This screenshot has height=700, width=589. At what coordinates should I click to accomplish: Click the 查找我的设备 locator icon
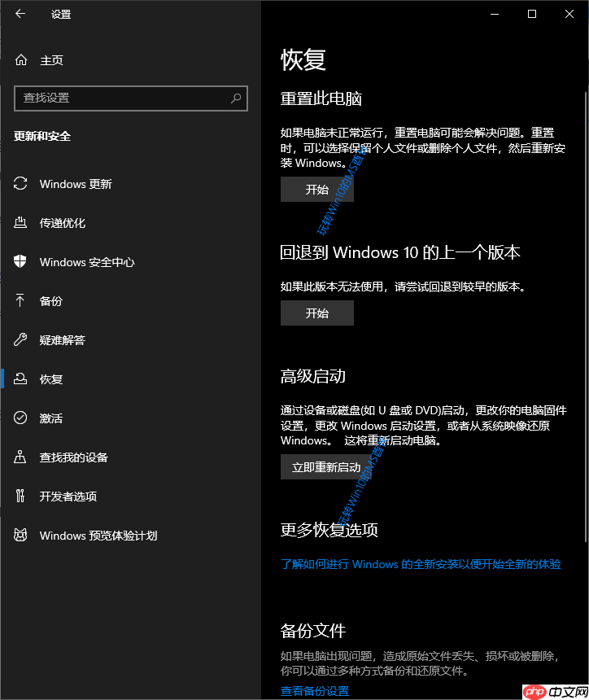[20, 457]
